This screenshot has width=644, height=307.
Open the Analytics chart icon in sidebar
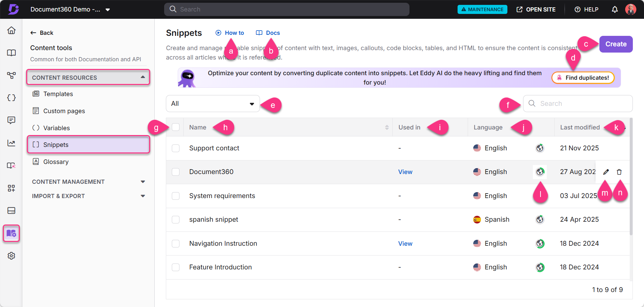[x=11, y=143]
